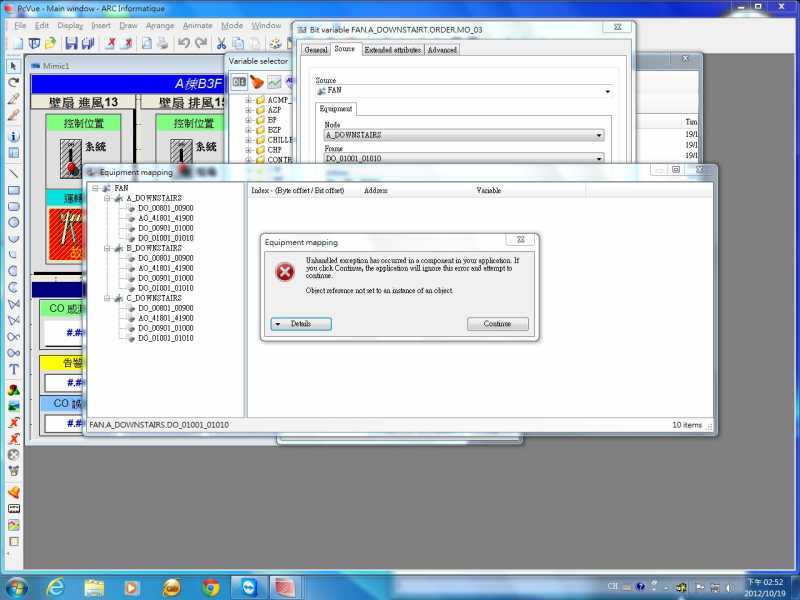Image resolution: width=800 pixels, height=600 pixels.
Task: Click the bell icon in Variable selector
Action: point(257,82)
